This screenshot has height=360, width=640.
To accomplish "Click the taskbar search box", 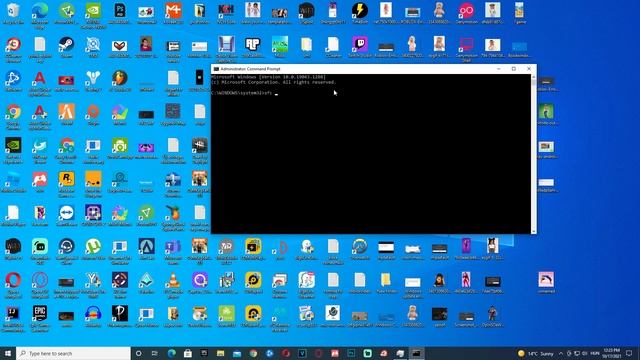I will [73, 353].
